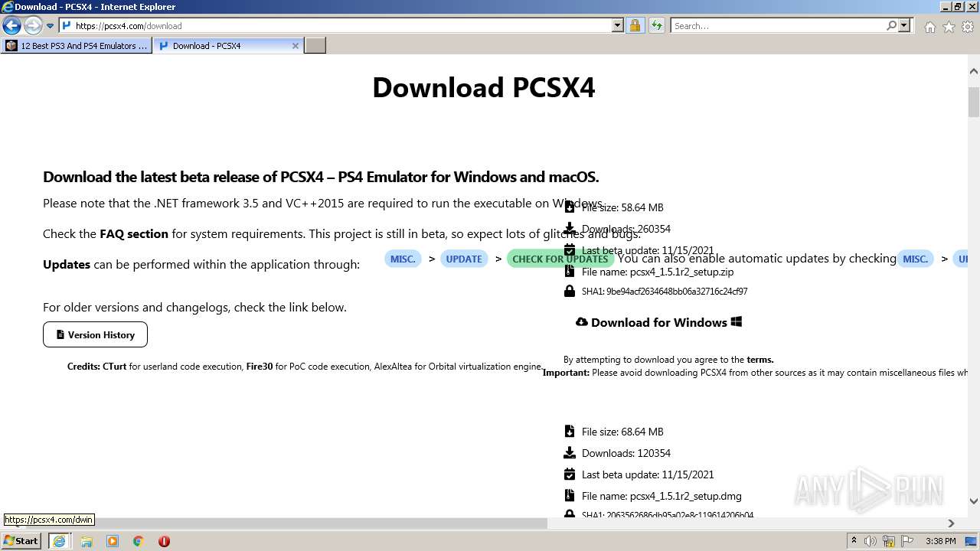The height and width of the screenshot is (551, 980).
Task: Click the page refresh icon
Action: tap(657, 26)
